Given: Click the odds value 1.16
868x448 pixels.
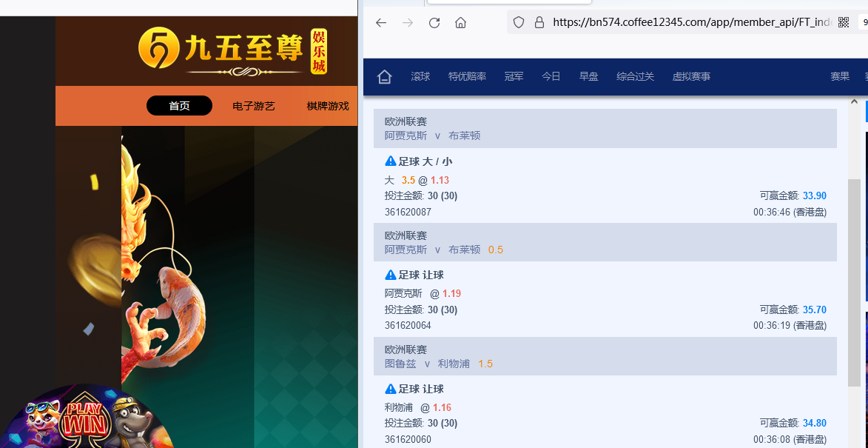Looking at the screenshot, I should click(x=443, y=407).
